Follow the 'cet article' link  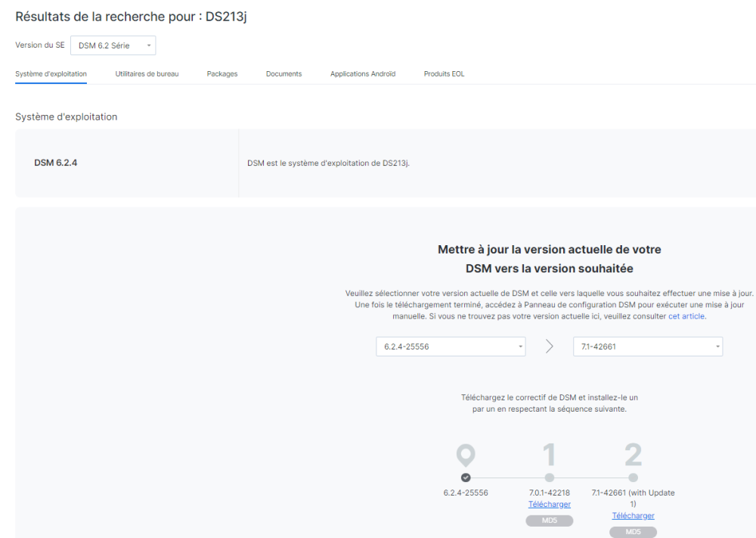pos(686,316)
